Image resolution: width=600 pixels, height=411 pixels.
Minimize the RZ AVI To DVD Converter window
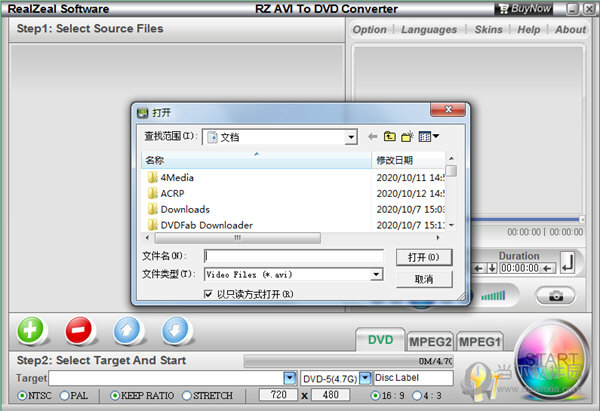coord(572,9)
